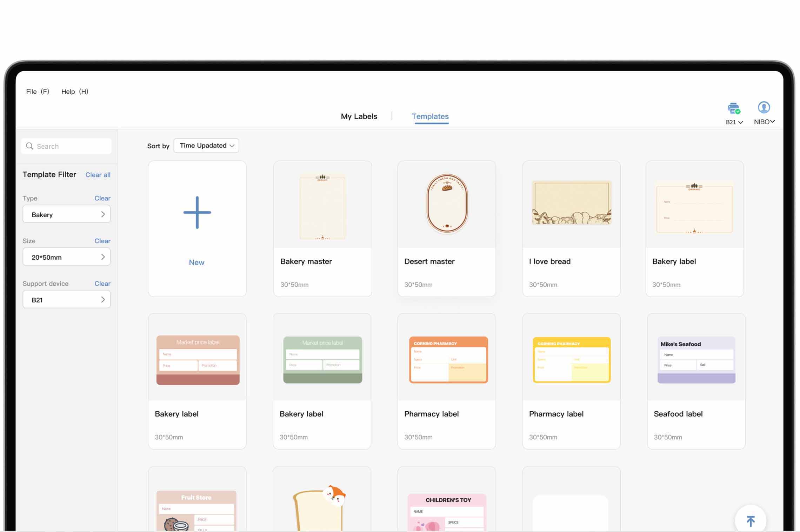Open the Bakery type selector
The image size is (800, 532).
[x=67, y=214]
